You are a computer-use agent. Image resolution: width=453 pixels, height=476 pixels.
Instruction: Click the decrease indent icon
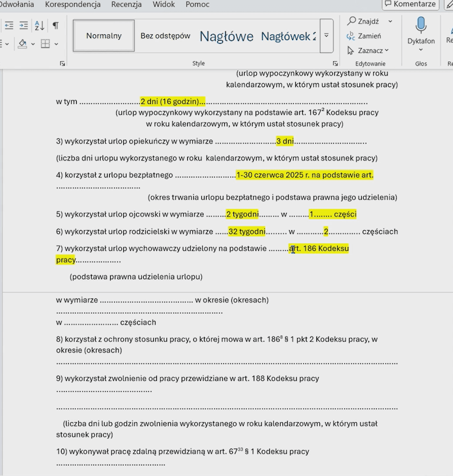[x=9, y=26]
